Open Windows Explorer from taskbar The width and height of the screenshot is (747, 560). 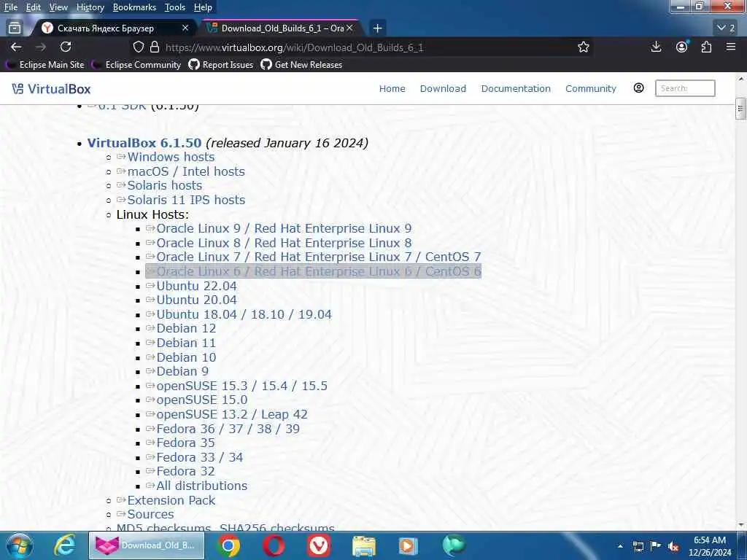(364, 545)
